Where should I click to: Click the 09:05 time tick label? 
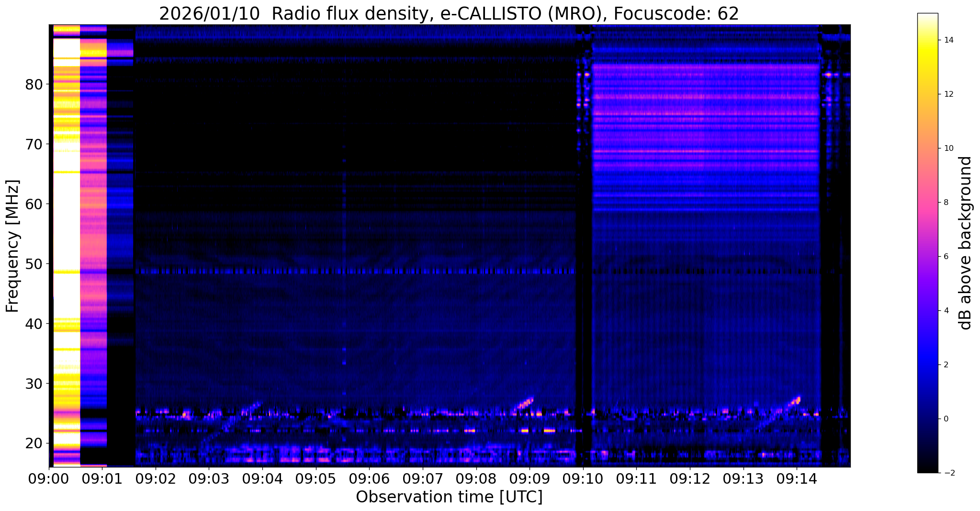click(x=316, y=478)
